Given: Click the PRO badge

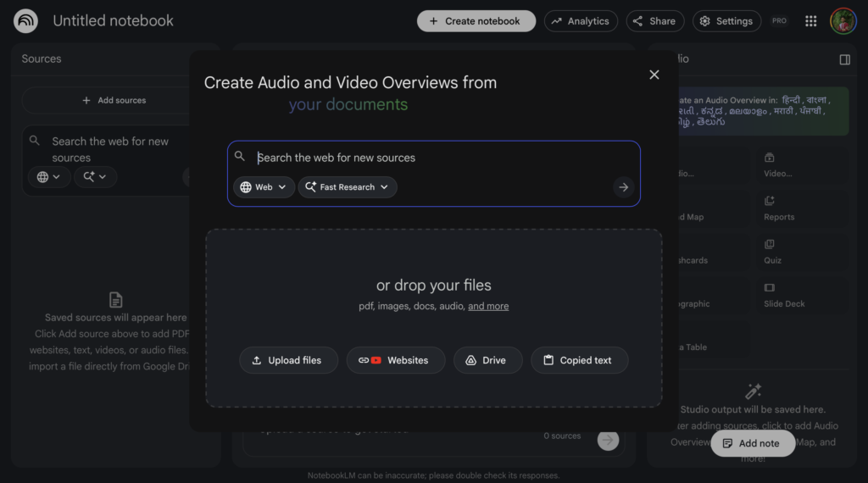Looking at the screenshot, I should tap(780, 21).
